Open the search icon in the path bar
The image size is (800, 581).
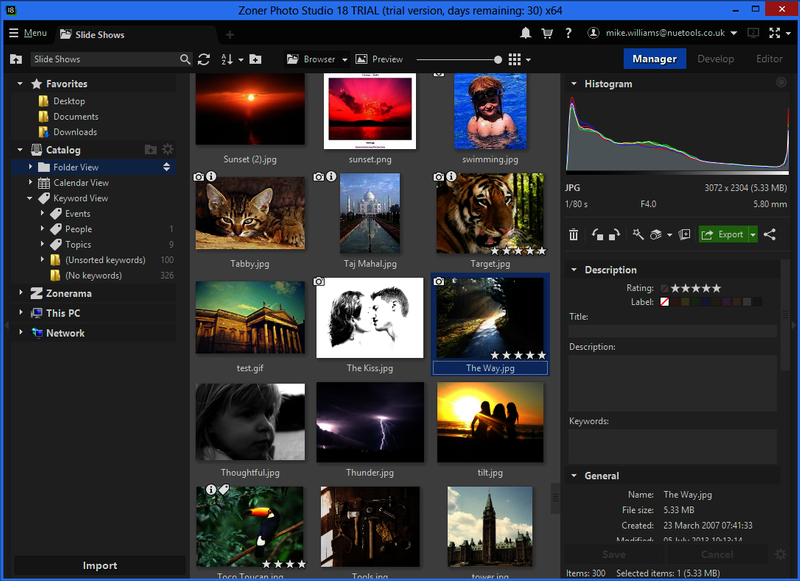[186, 59]
